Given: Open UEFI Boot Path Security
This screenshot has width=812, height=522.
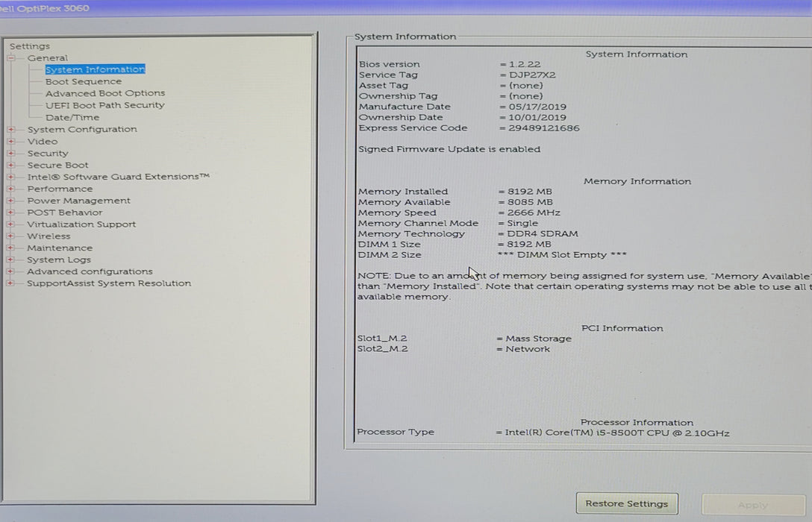Looking at the screenshot, I should [105, 105].
